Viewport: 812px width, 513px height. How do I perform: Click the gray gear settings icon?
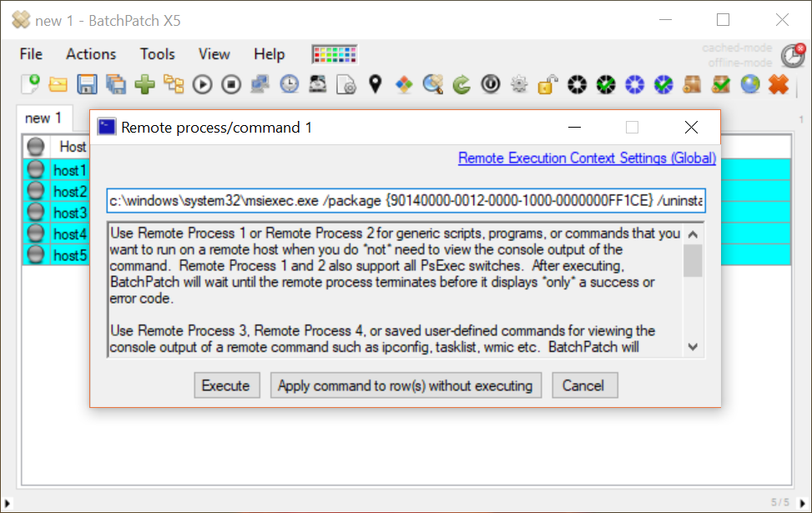coord(519,84)
